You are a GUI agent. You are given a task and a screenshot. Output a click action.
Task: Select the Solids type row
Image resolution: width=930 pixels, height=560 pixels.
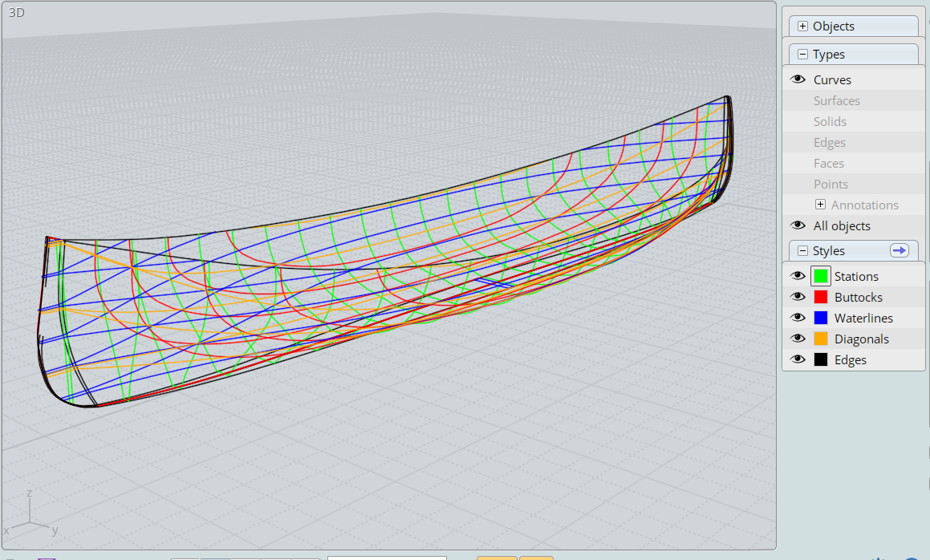point(854,121)
